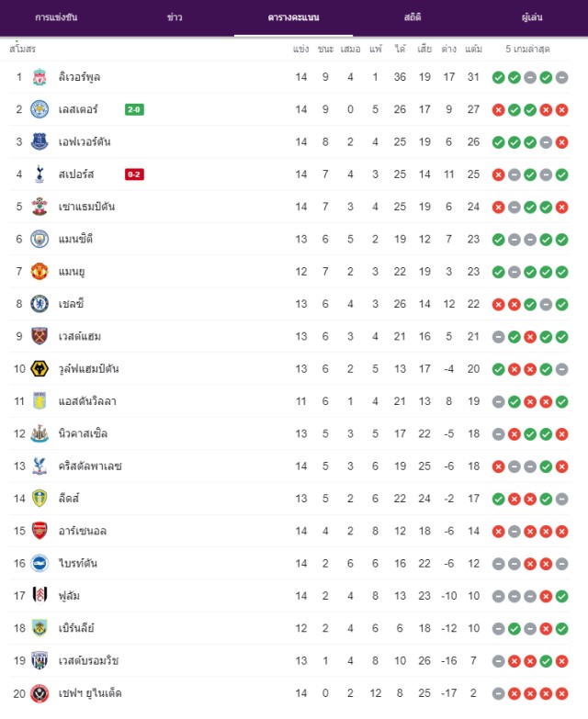Open the แมนซิตี้ team link

[x=75, y=239]
